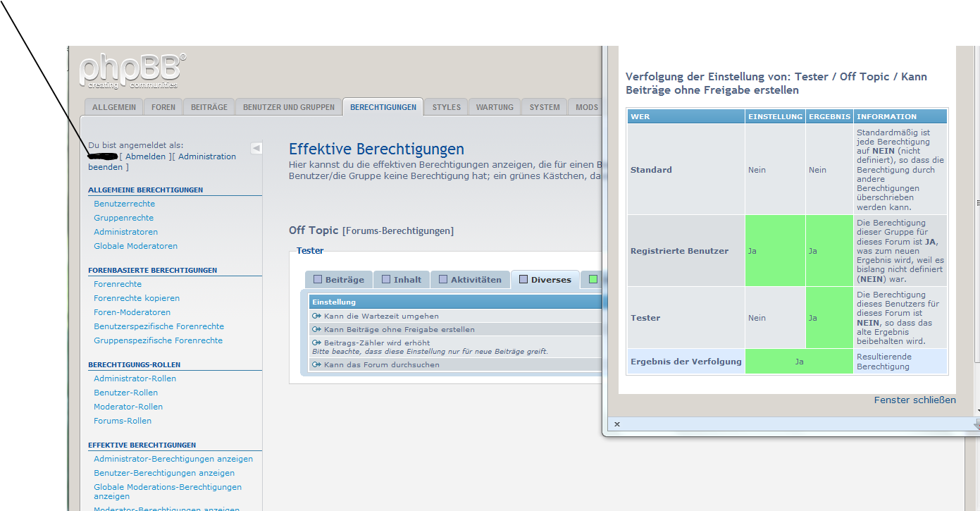Screen dimensions: 980x511
Task: Click the green status box on the partially hidden tab
Action: [593, 279]
